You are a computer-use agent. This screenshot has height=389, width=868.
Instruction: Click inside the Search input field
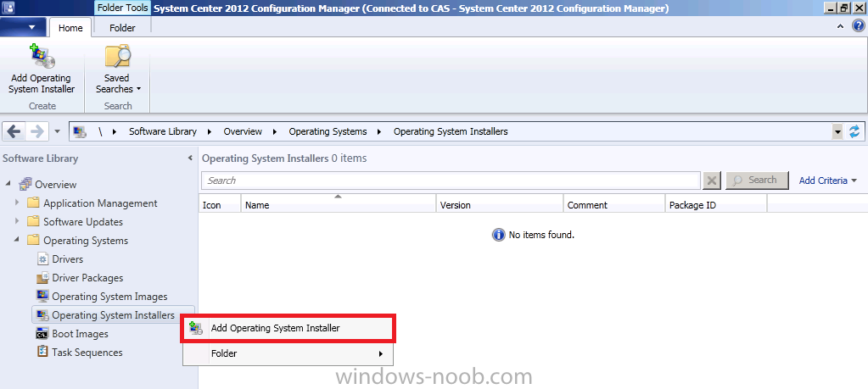(451, 181)
